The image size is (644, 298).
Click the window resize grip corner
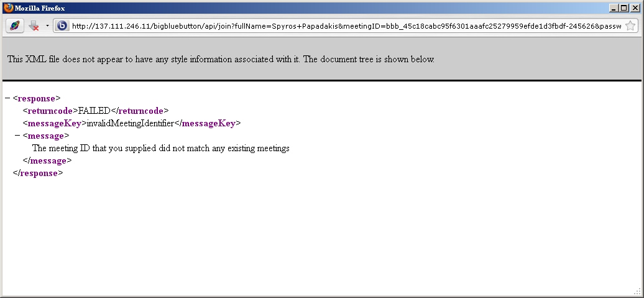coord(637,291)
